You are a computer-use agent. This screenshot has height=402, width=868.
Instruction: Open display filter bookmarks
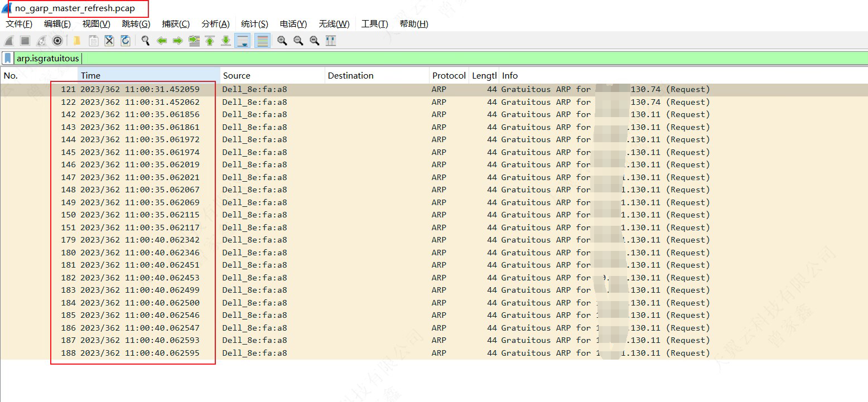click(8, 58)
